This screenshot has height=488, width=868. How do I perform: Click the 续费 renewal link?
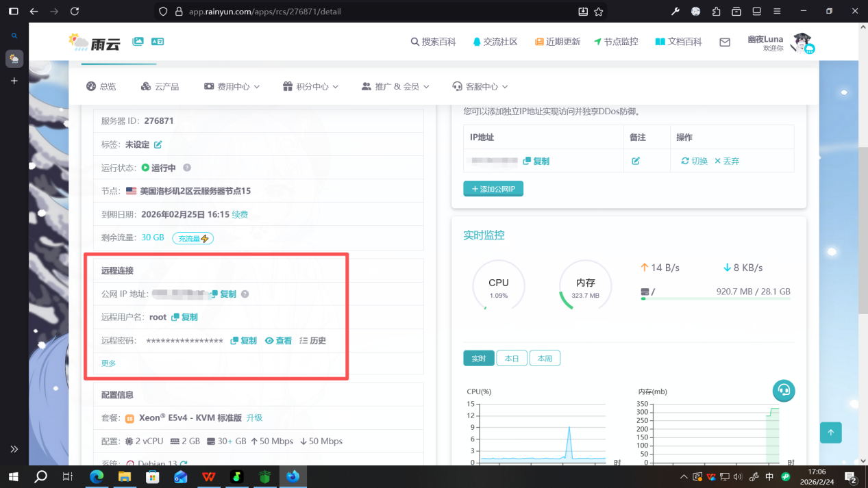[x=240, y=215]
